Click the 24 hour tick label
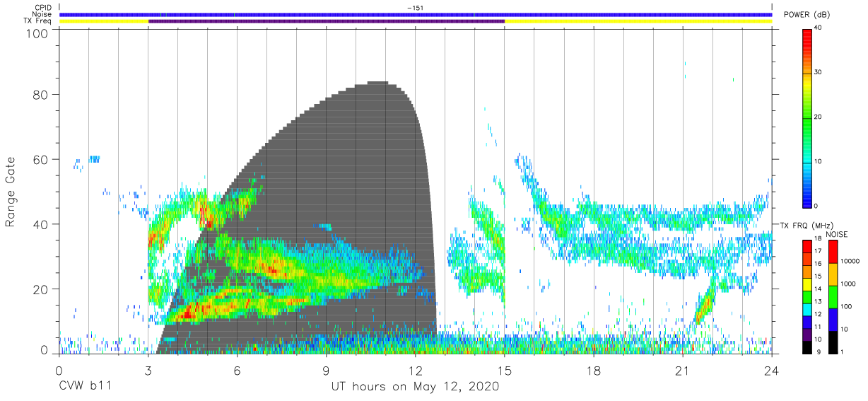This screenshot has width=868, height=401. coord(772,371)
